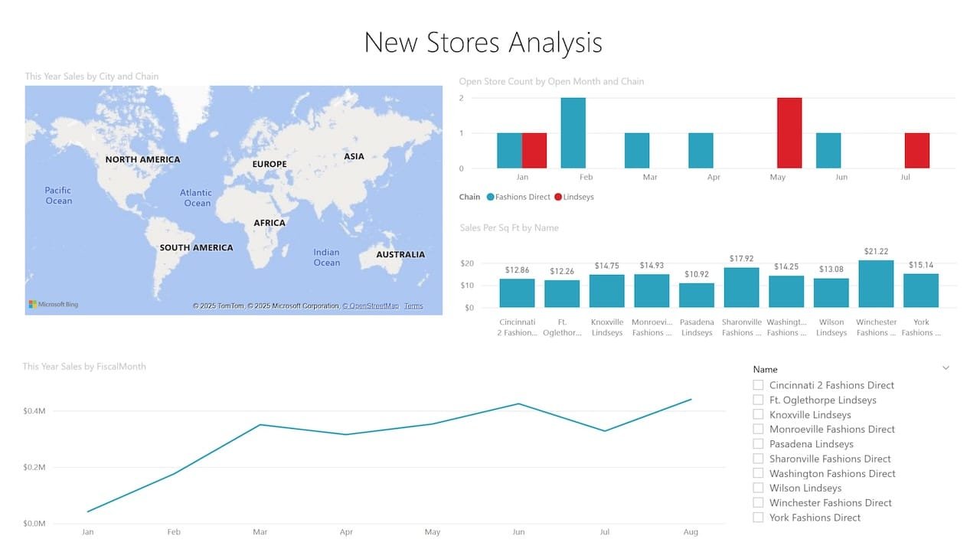This screenshot has height=549, width=980.
Task: Toggle the Wilson Lindseys checkbox
Action: click(758, 488)
